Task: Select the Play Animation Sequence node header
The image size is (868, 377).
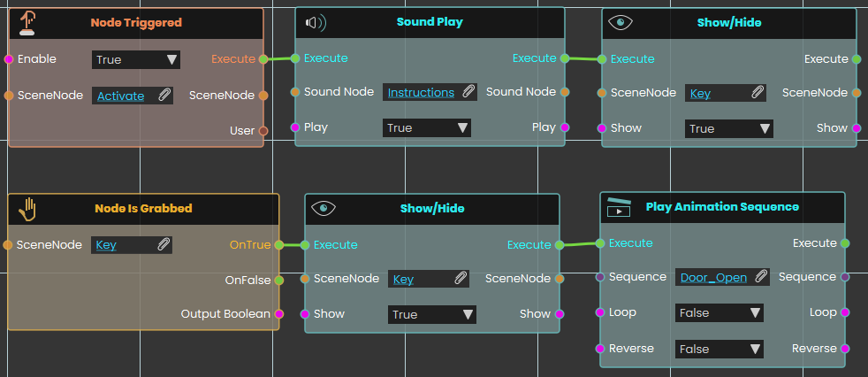Action: tap(722, 207)
